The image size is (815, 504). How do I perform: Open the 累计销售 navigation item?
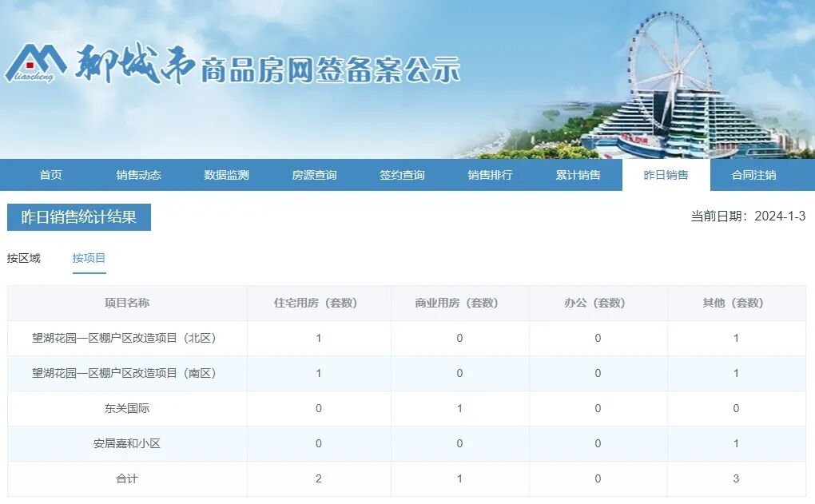578,174
